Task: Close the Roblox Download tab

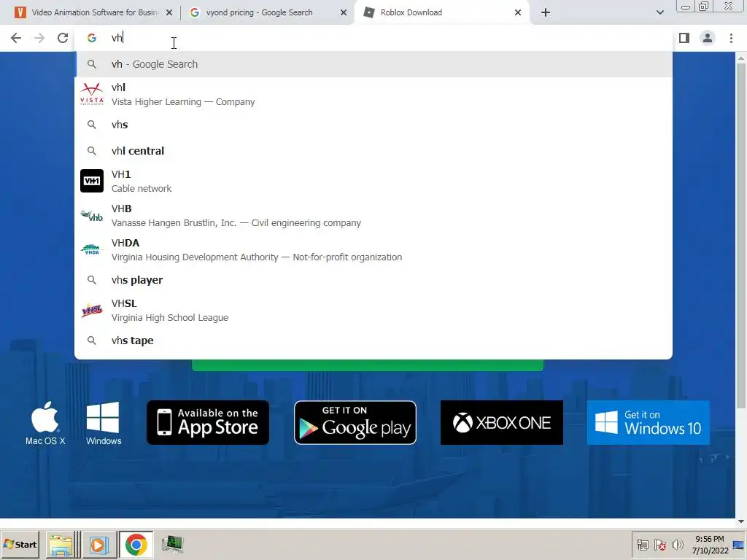Action: 518,13
